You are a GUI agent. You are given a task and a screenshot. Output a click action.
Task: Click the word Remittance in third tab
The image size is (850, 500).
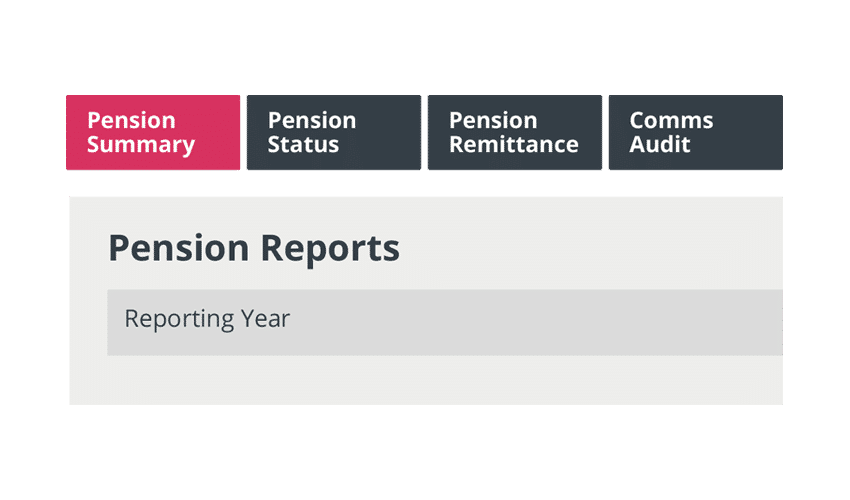[x=514, y=145]
